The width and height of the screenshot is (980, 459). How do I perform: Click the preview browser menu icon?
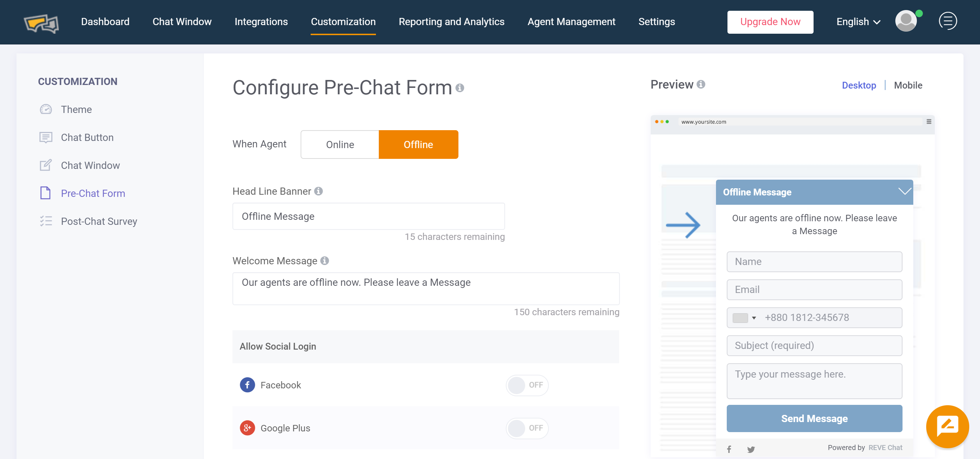pos(929,122)
